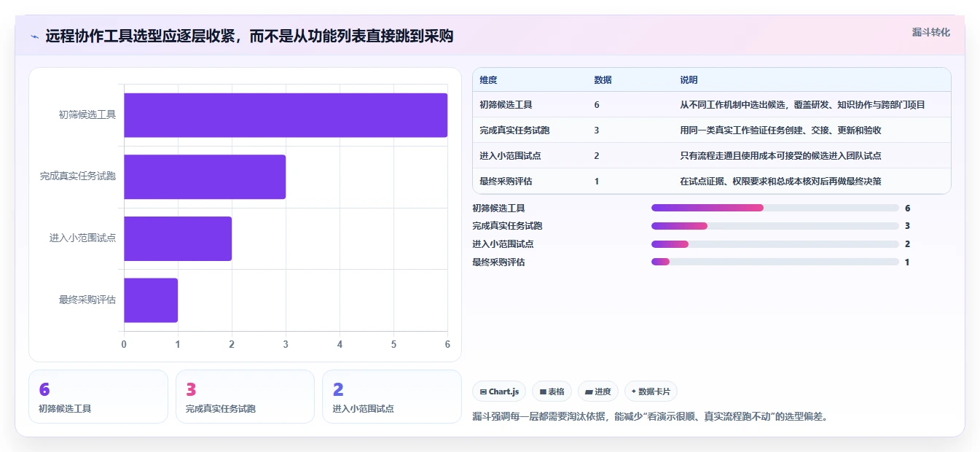Image resolution: width=980 pixels, height=452 pixels.
Task: Click the 进入小范围试点 progress bar showing 2
Action: pyautogui.click(x=775, y=244)
